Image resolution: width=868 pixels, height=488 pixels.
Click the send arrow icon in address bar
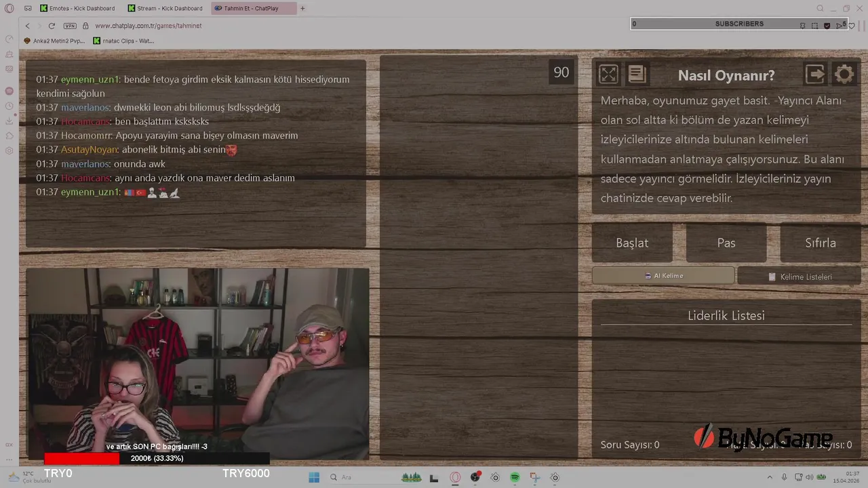840,26
